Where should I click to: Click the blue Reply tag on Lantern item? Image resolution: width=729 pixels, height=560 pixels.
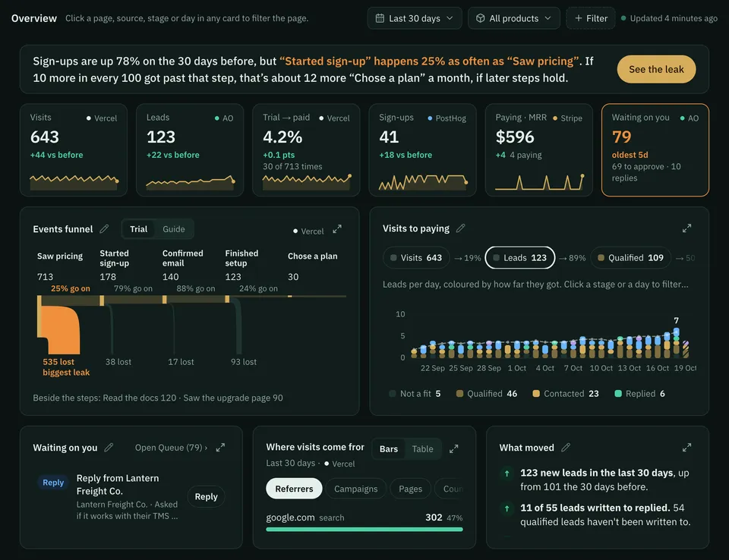point(53,483)
